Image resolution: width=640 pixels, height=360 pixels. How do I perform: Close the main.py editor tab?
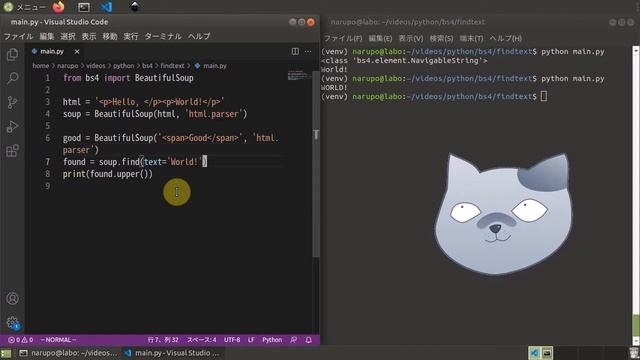click(77, 51)
